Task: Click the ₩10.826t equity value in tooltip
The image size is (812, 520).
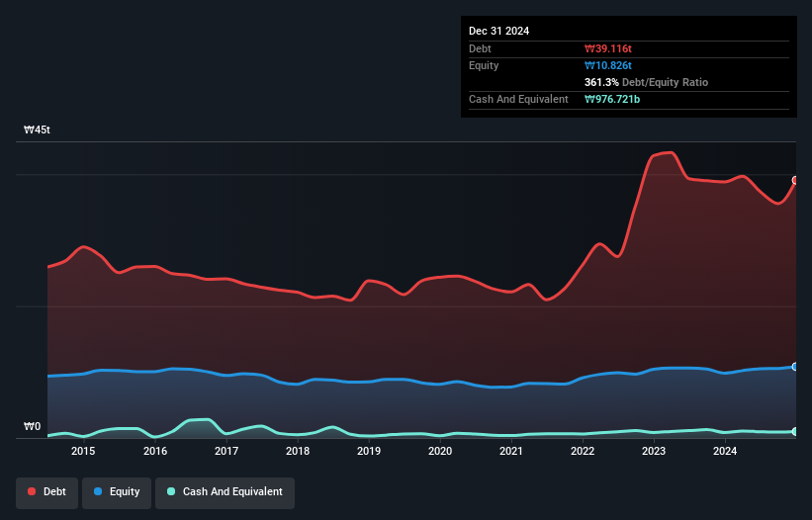Action: tap(608, 65)
